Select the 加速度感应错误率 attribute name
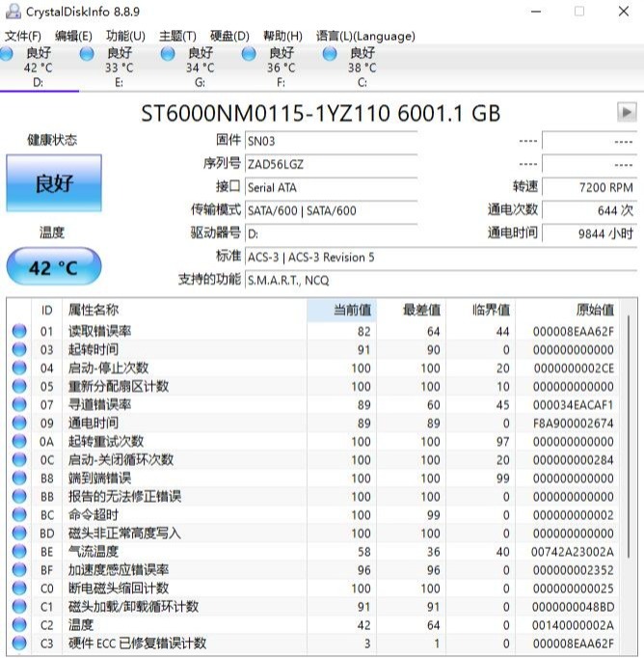The image size is (644, 658). 119,570
